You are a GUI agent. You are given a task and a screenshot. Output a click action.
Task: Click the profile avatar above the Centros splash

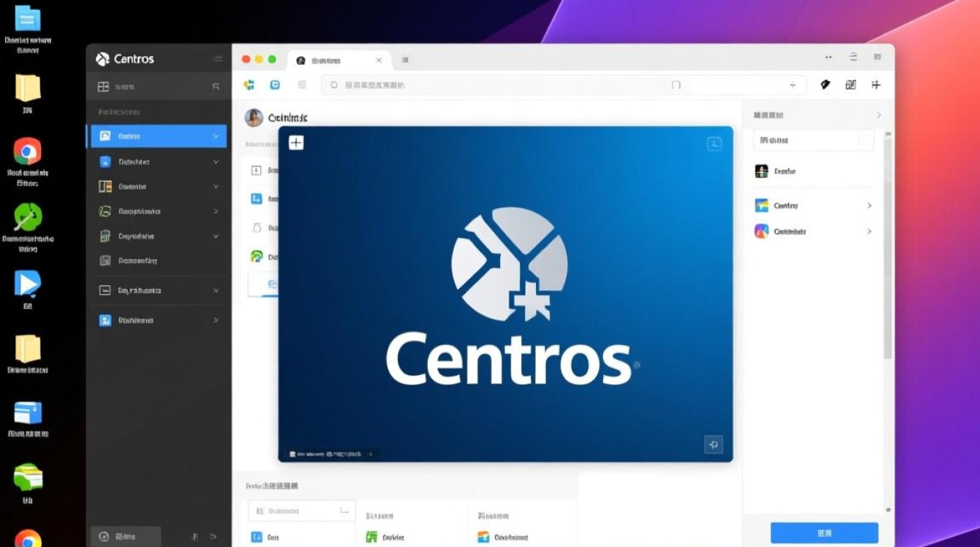click(254, 117)
